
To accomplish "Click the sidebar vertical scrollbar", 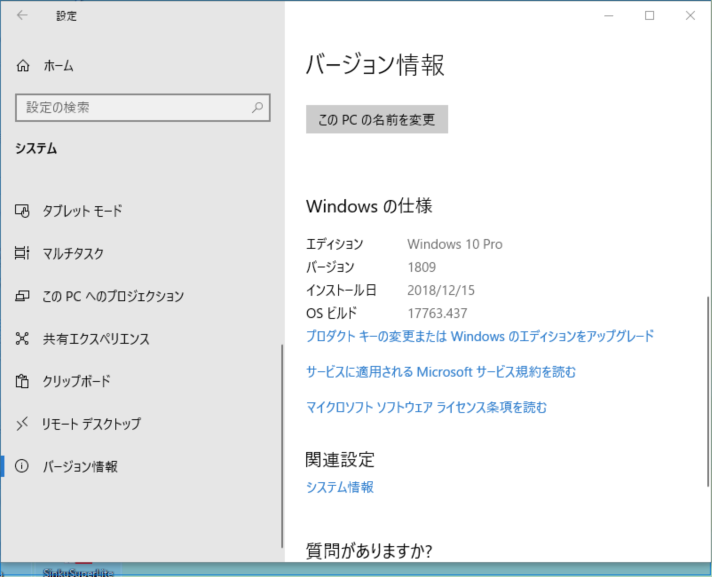I will pyautogui.click(x=282, y=446).
